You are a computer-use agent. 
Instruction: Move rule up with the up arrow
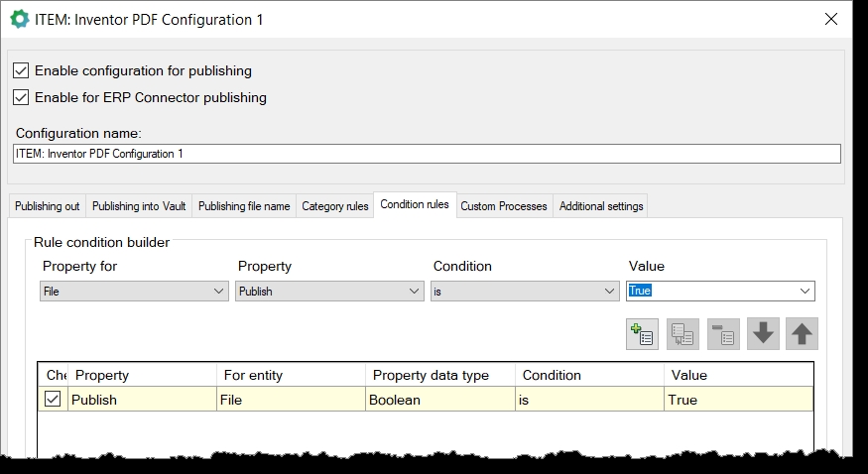pos(802,334)
